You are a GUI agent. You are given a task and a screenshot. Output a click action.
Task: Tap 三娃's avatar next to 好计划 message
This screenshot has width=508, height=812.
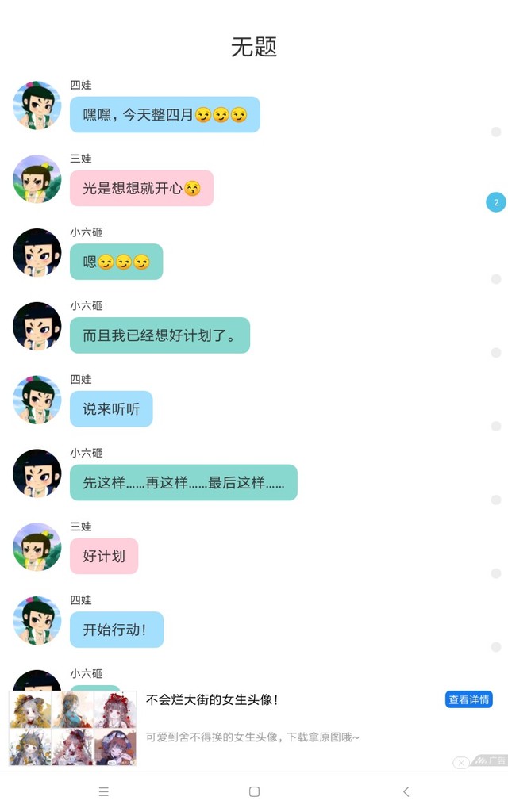click(37, 546)
